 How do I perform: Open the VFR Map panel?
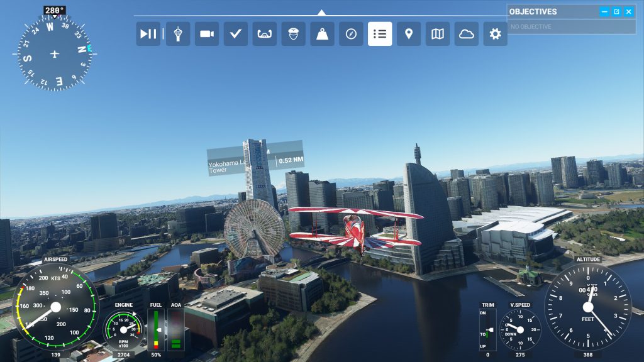(438, 34)
